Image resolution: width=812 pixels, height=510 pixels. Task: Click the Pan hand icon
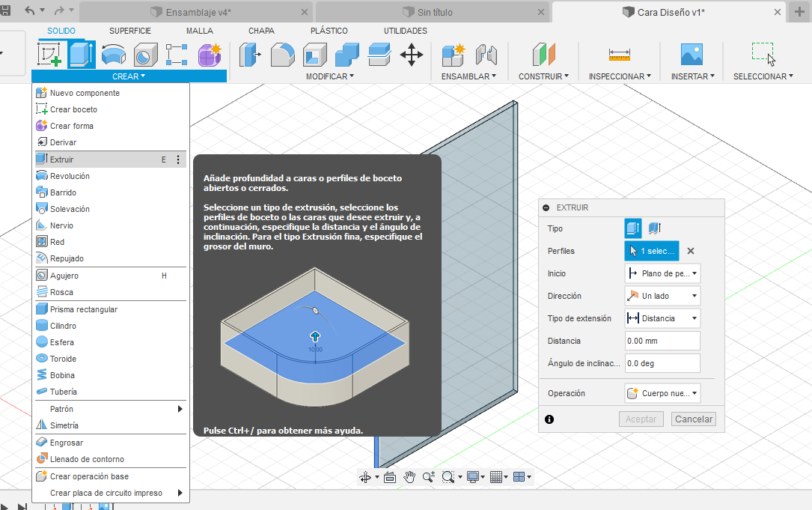click(409, 477)
